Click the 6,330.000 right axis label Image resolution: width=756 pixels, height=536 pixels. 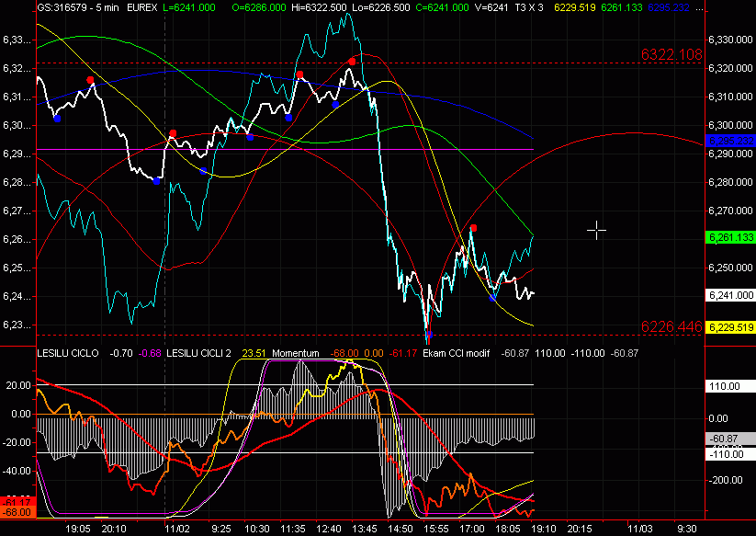tap(730, 40)
